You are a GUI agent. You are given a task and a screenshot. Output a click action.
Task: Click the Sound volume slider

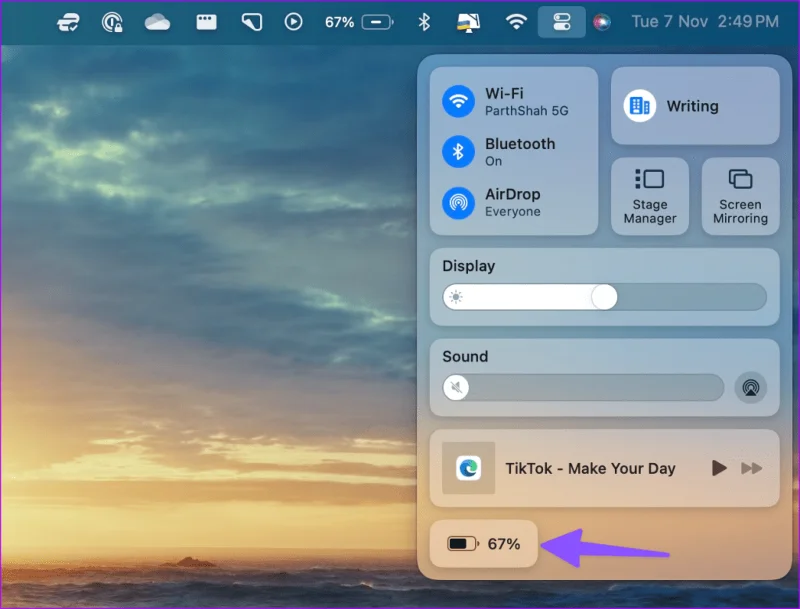click(x=583, y=387)
